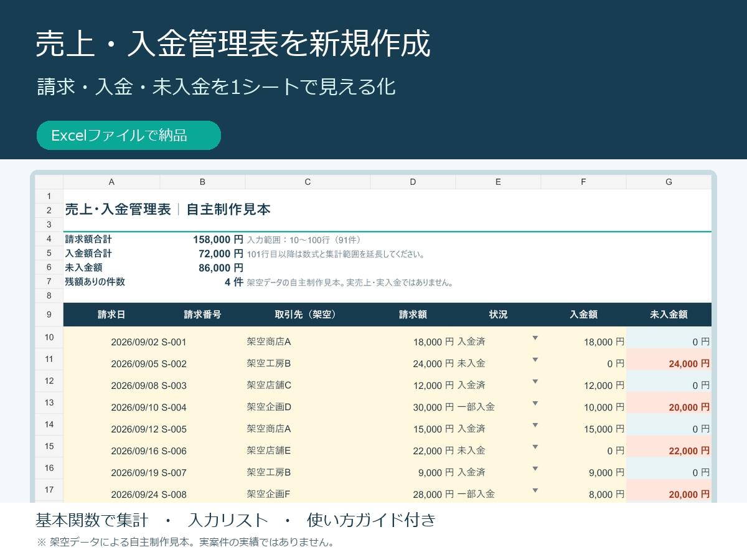Select cell 2026/09/24 S-008

149,494
